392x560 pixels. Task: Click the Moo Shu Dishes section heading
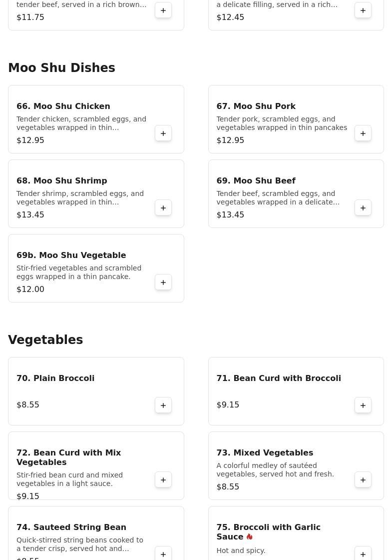(x=61, y=68)
